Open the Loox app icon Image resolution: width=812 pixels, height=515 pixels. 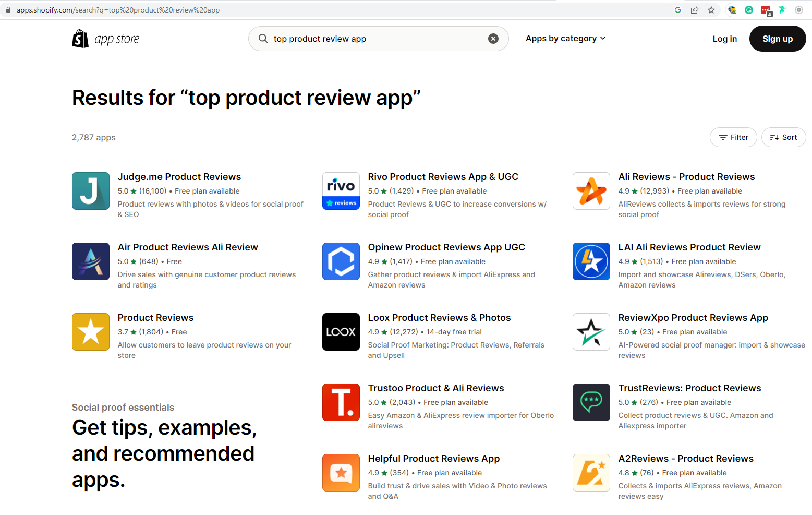[341, 332]
